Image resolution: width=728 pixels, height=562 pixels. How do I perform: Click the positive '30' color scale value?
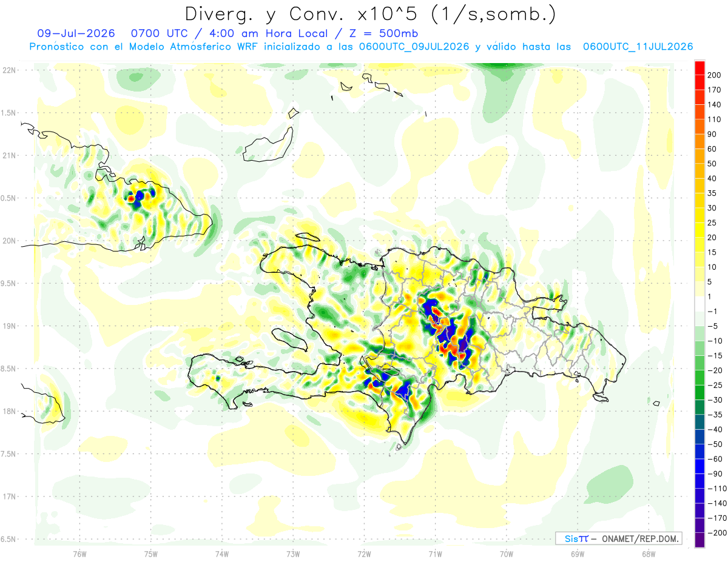713,208
